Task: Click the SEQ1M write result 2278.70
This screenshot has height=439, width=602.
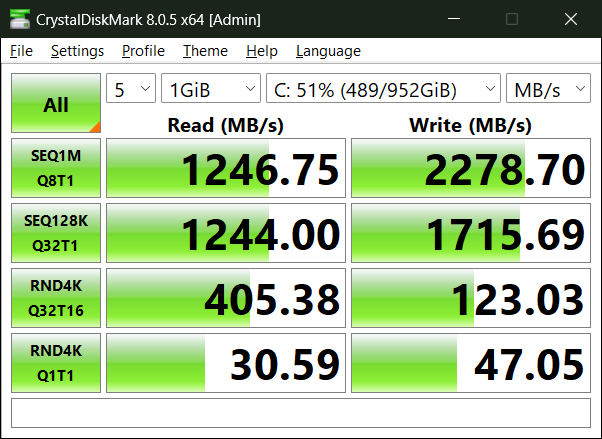Action: point(471,169)
